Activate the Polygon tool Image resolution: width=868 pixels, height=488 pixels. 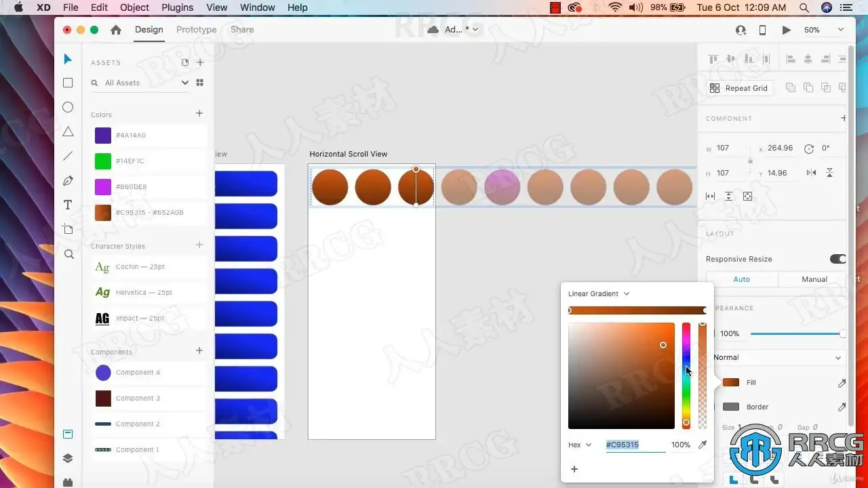click(68, 131)
